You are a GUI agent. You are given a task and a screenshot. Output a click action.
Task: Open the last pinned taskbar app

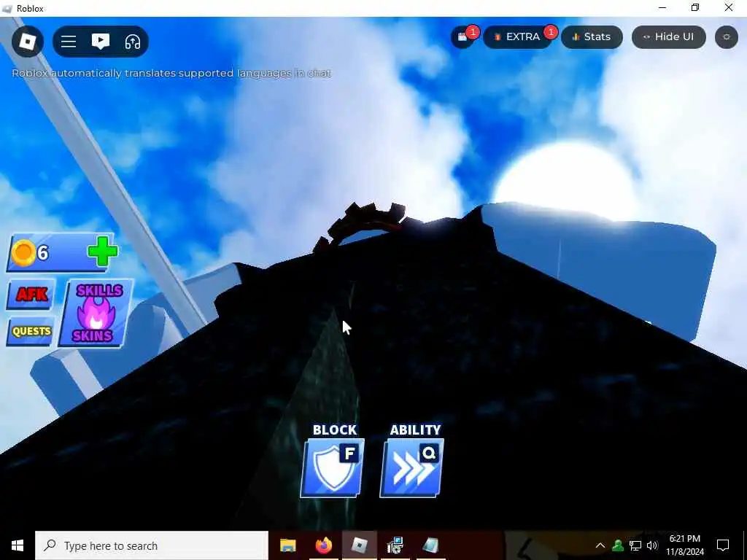click(430, 545)
